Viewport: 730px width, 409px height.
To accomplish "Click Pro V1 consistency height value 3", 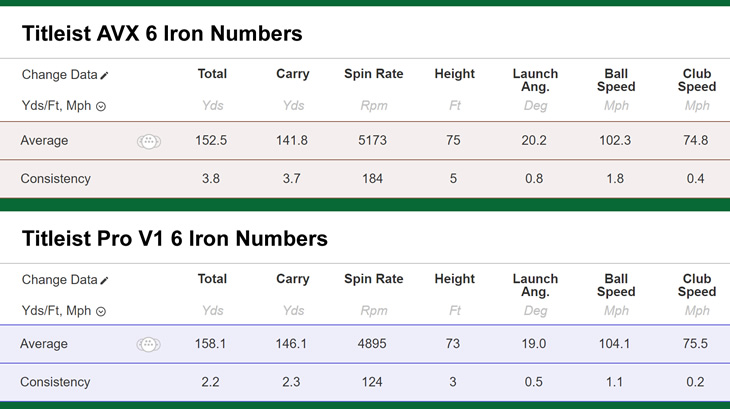I will (x=453, y=382).
